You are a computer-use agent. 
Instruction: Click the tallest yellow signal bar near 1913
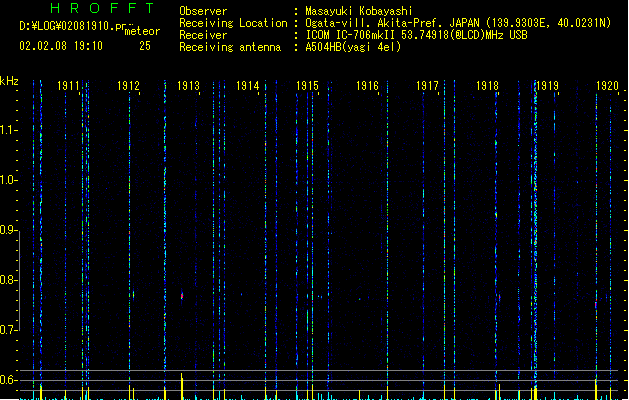182,386
